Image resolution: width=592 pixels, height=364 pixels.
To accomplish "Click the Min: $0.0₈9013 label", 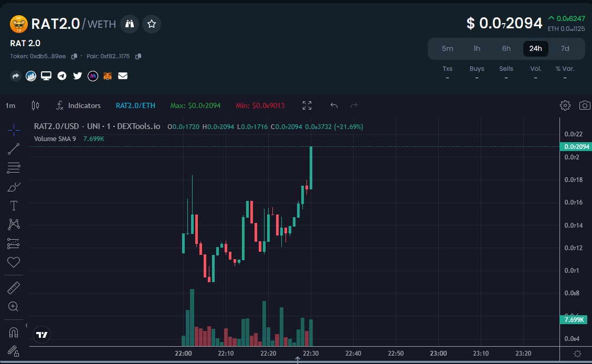I will 260,105.
